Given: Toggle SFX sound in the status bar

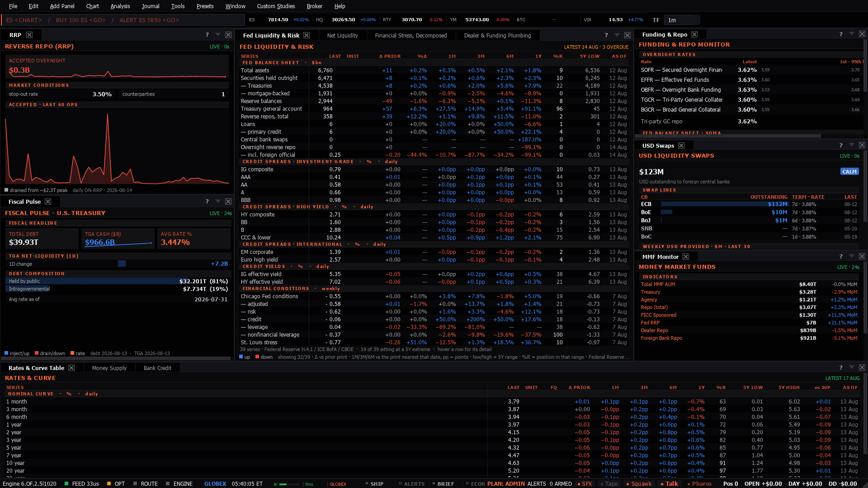Looking at the screenshot, I should [585, 483].
